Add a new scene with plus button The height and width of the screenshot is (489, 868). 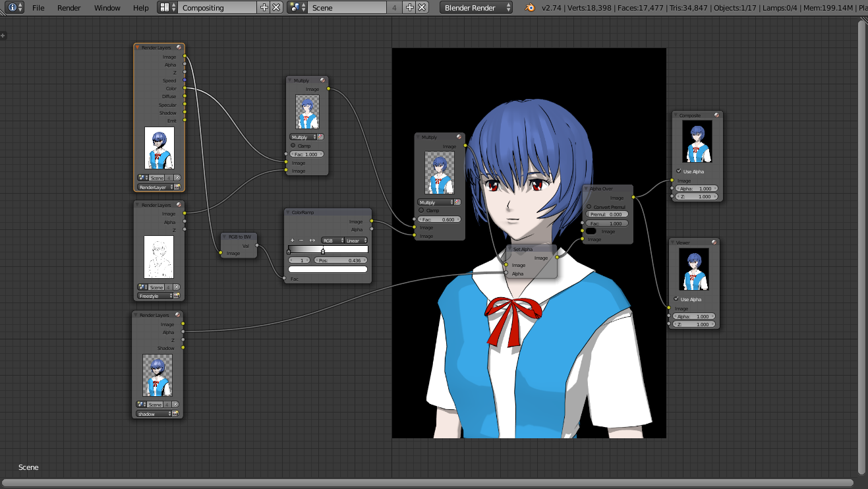coord(410,8)
